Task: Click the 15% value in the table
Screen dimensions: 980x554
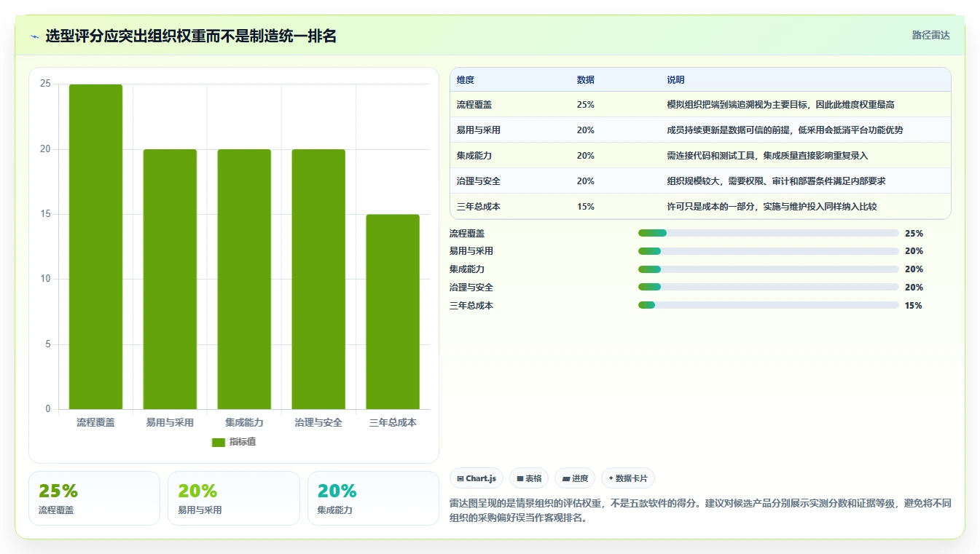Action: pyautogui.click(x=586, y=207)
